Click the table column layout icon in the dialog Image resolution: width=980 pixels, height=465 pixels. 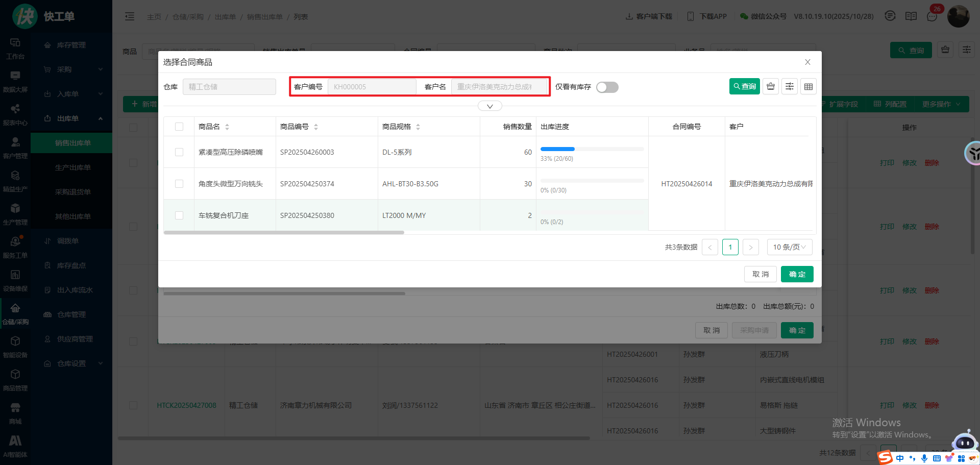point(808,87)
